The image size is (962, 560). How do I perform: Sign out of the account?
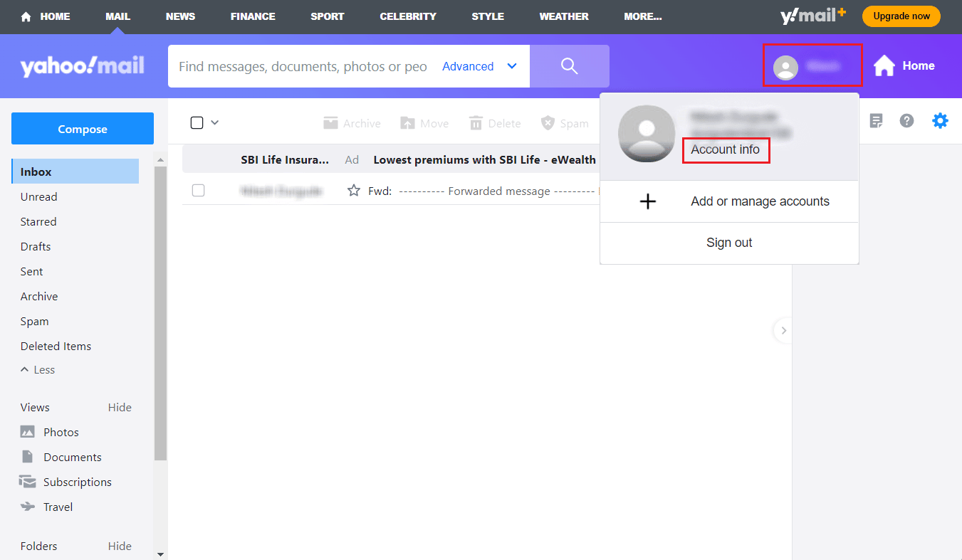point(728,242)
